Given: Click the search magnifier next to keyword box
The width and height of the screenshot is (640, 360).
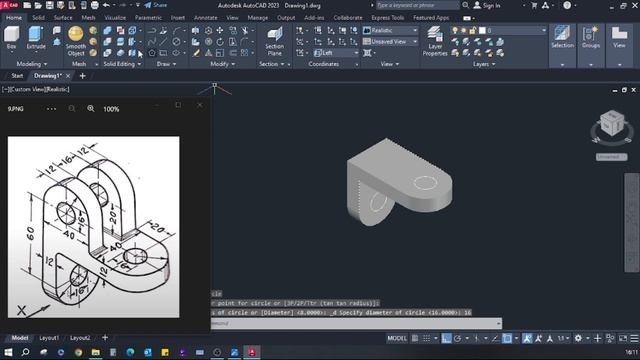Looking at the screenshot, I should (465, 5).
